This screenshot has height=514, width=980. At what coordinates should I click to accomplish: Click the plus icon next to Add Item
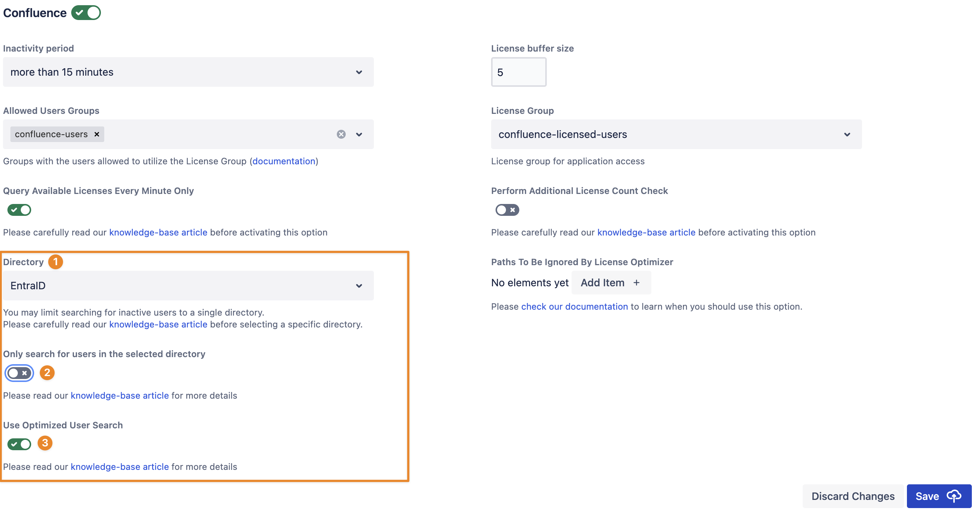636,283
